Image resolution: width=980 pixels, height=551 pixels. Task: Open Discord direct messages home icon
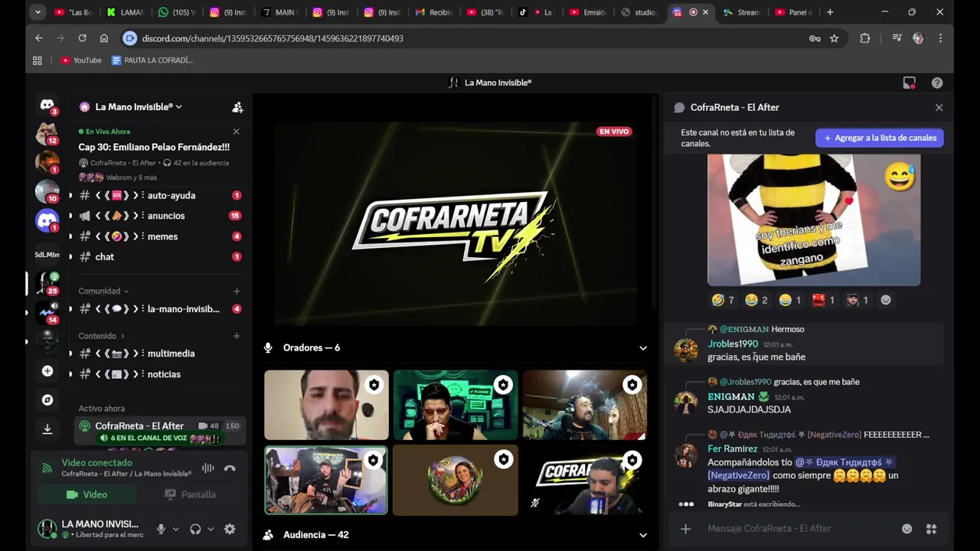click(x=47, y=106)
